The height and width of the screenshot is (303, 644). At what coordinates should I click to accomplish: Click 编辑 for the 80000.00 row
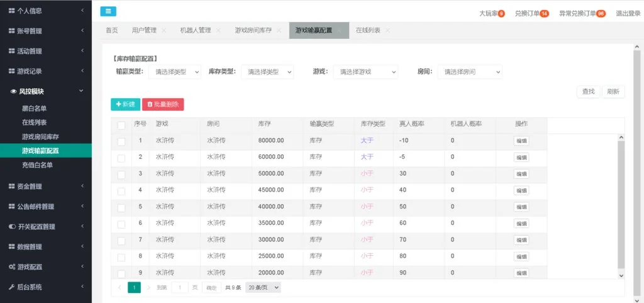click(x=521, y=141)
